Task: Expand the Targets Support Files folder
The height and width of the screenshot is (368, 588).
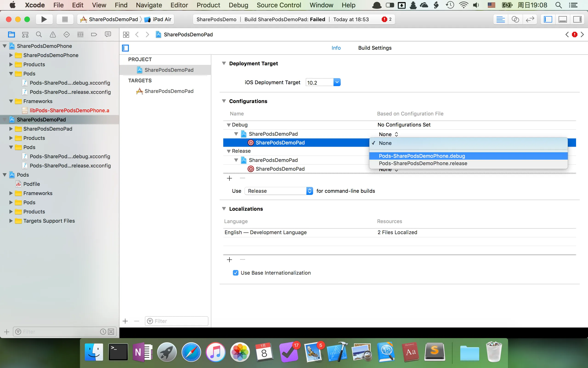Action: (x=11, y=221)
